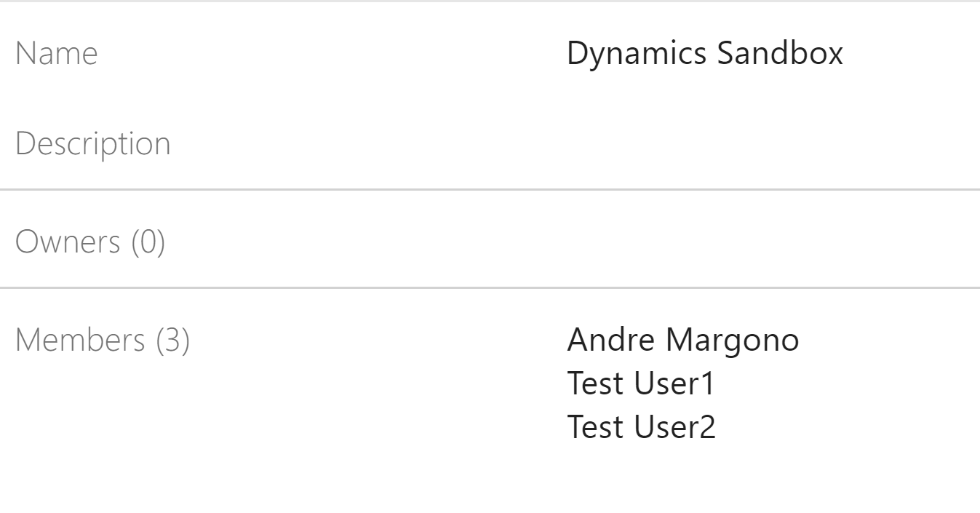Select member Test User2
The height and width of the screenshot is (513, 980).
click(641, 427)
